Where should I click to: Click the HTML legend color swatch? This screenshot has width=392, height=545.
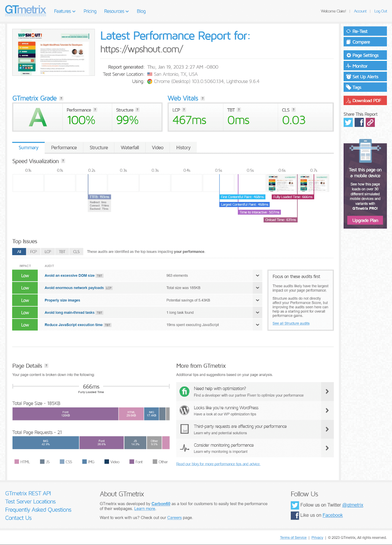pyautogui.click(x=17, y=462)
